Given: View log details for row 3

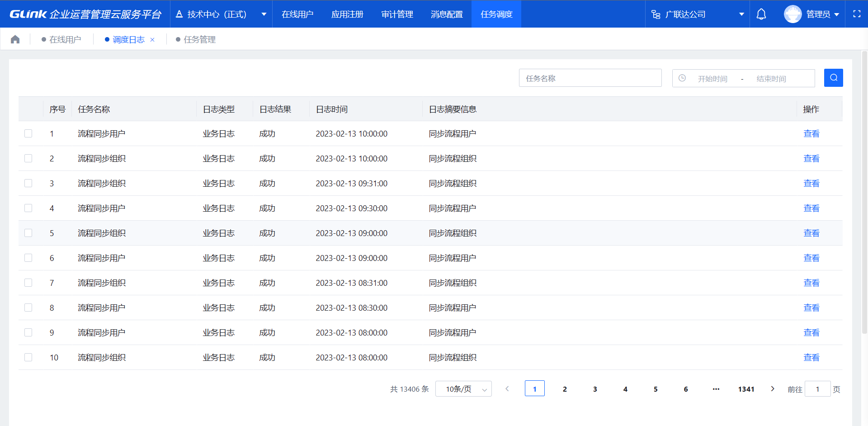Looking at the screenshot, I should [811, 183].
